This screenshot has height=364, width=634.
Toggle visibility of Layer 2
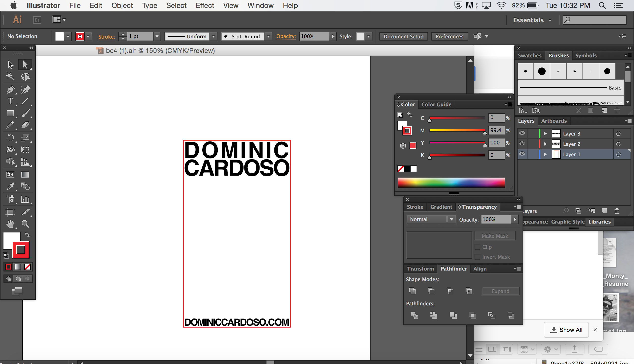tap(522, 143)
